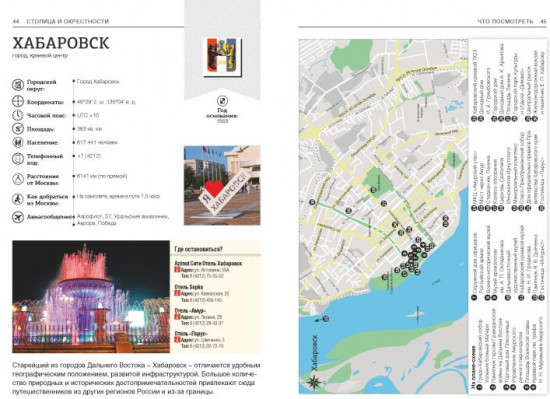550x399 pixels.
Task: Click the ХАБАРОВСК page title
Action: coord(61,43)
